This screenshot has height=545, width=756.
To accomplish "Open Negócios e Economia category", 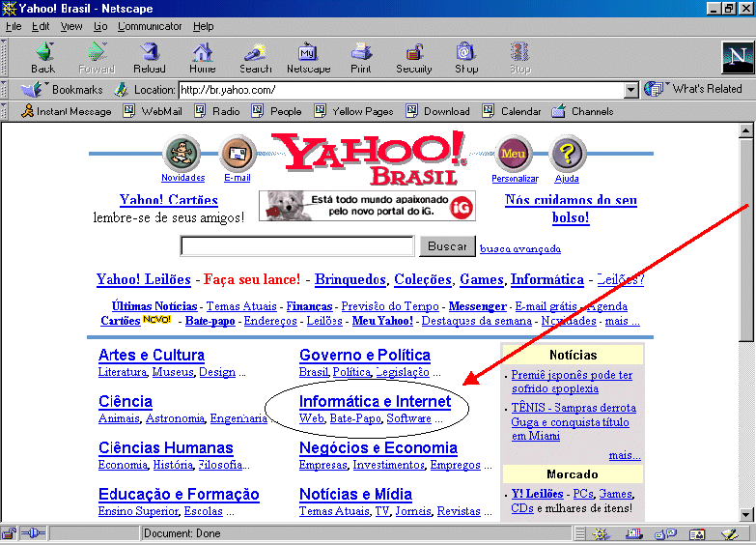I will tap(378, 448).
